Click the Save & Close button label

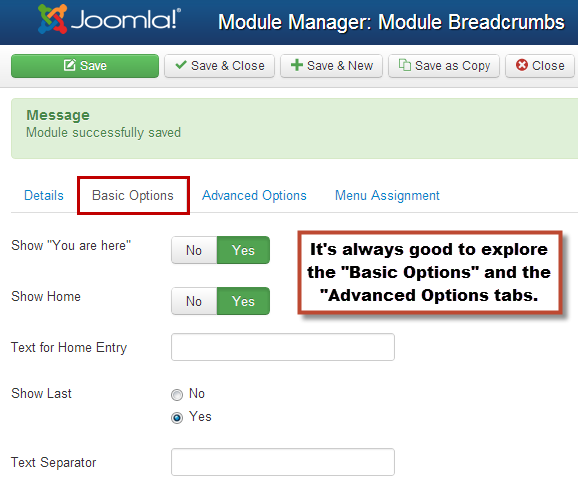pyautogui.click(x=228, y=66)
